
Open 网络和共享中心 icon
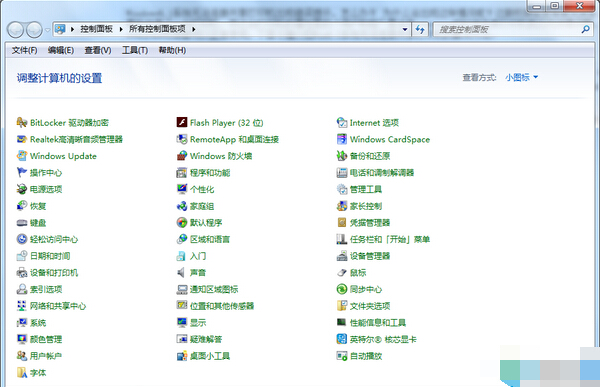(22, 305)
